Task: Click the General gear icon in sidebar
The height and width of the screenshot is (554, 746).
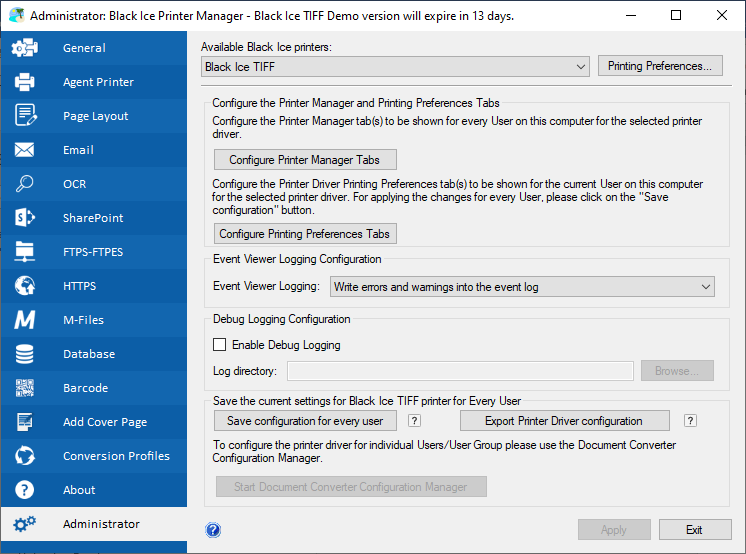Action: tap(25, 48)
